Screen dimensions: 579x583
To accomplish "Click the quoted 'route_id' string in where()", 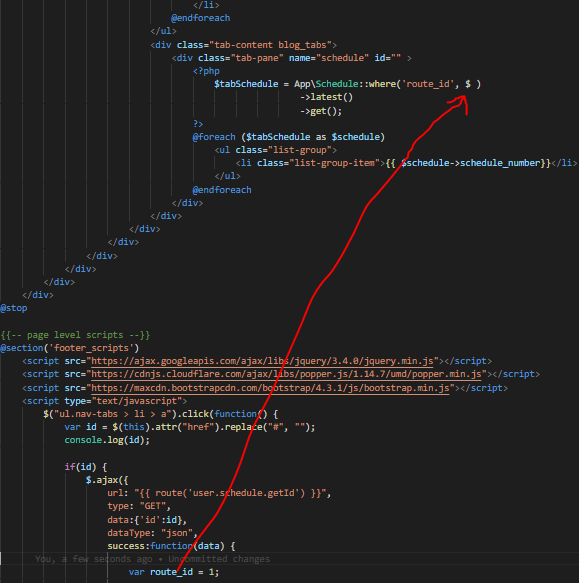I will (x=428, y=84).
